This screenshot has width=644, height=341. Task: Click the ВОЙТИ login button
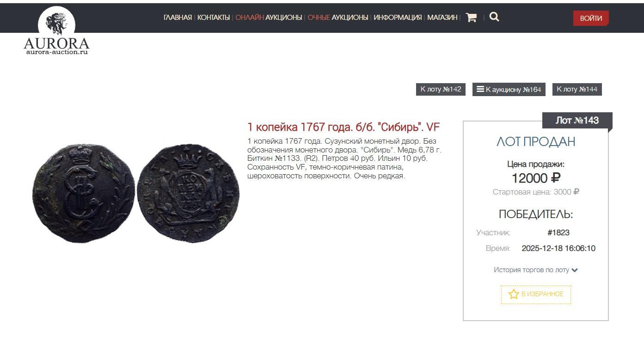coord(591,18)
